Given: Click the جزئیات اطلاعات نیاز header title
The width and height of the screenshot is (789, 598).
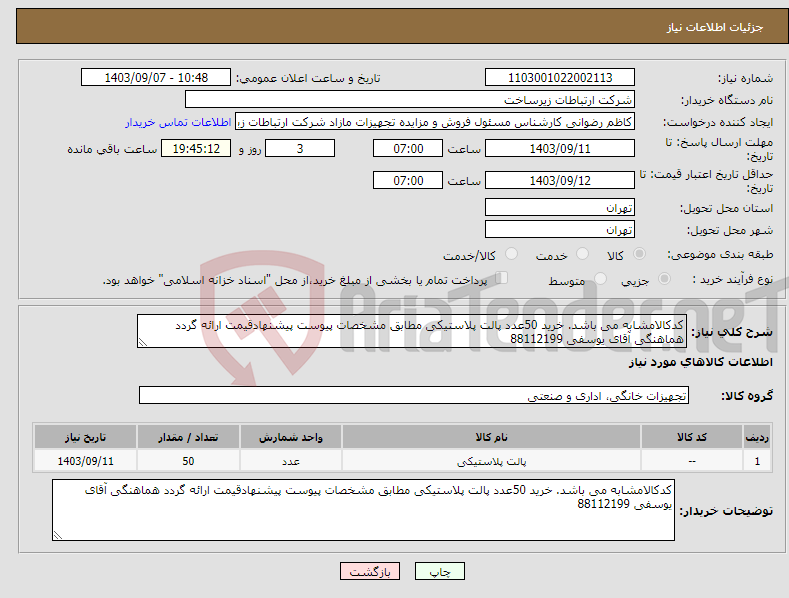Looking at the screenshot, I should 715,27.
